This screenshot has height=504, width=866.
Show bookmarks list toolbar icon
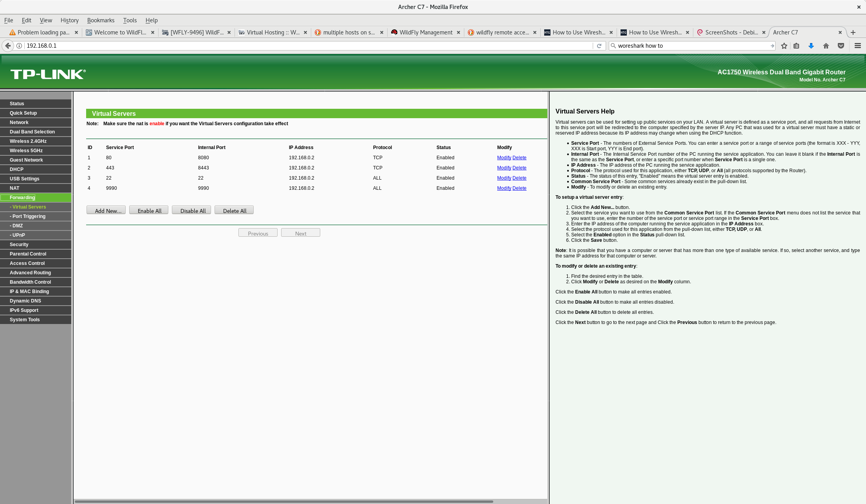point(796,46)
